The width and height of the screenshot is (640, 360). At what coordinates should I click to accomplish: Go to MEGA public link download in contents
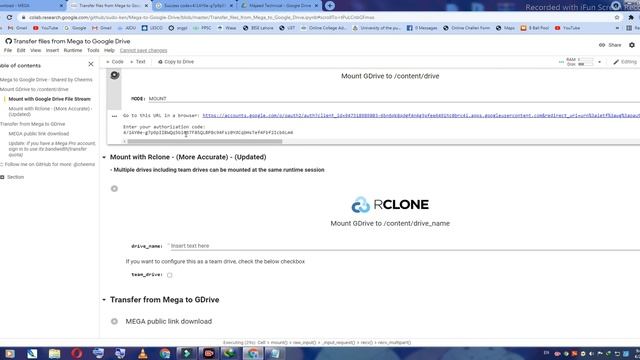[39, 134]
